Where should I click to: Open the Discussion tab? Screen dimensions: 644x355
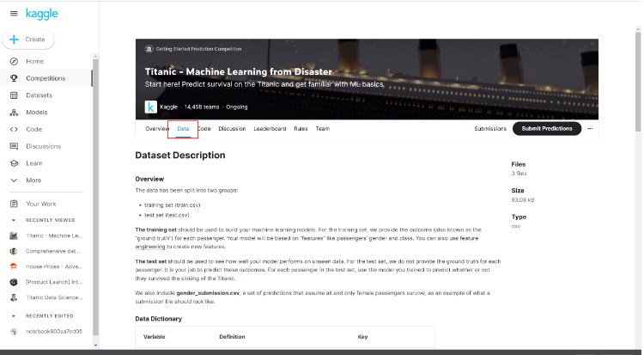point(232,129)
